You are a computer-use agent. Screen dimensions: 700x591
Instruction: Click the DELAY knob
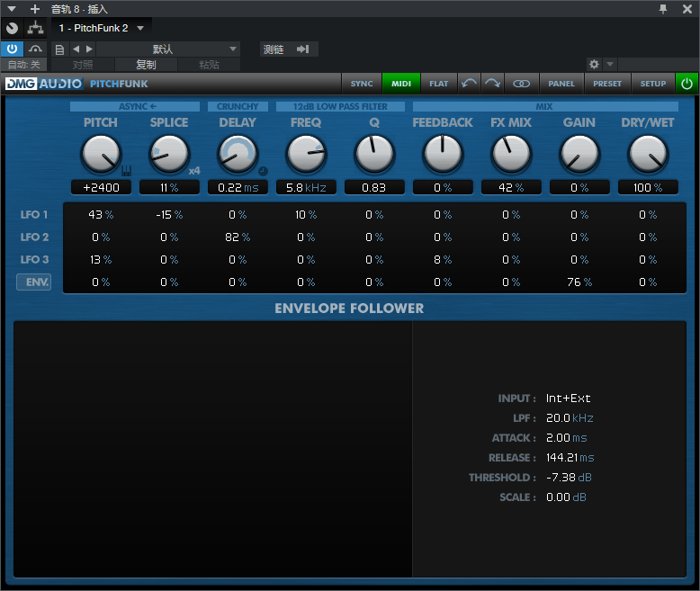[x=238, y=154]
